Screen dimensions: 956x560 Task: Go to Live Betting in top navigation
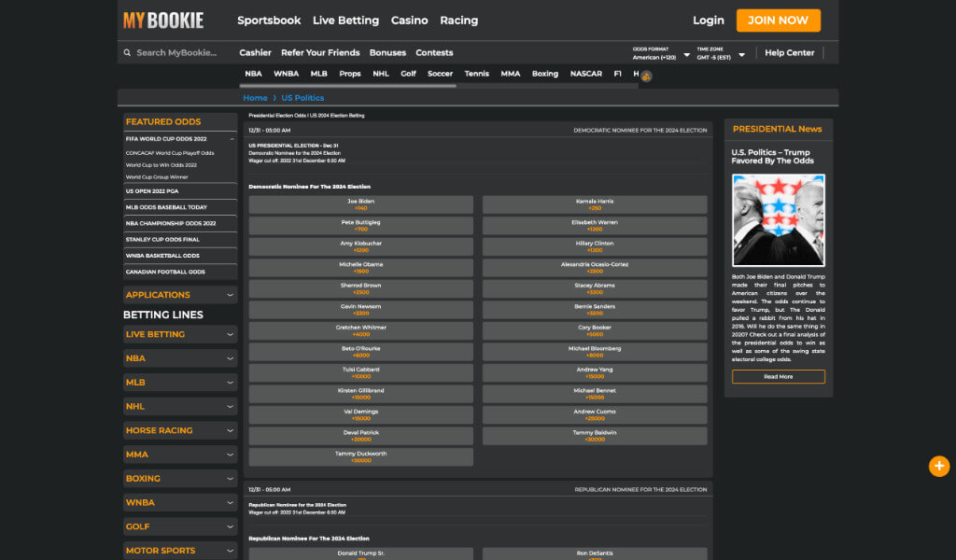345,21
